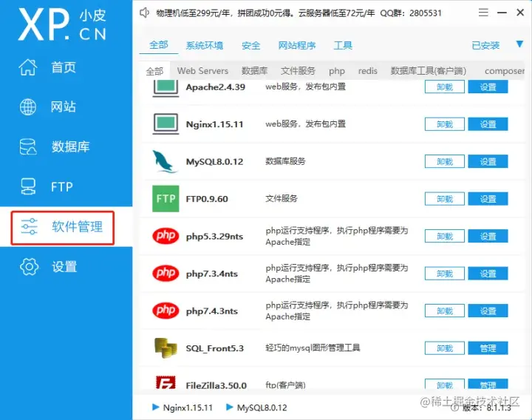Click the Nginx1.15.11 monitor icon
Image resolution: width=532 pixels, height=420 pixels.
(x=166, y=124)
